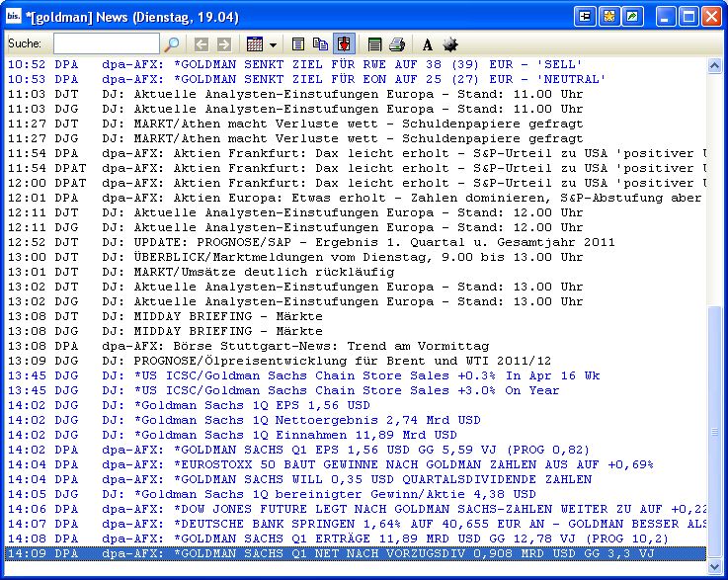Select 'Chain Store Sales +0.3% In Apr 16 Wk' row
Image resolution: width=728 pixels, height=580 pixels.
click(x=357, y=375)
